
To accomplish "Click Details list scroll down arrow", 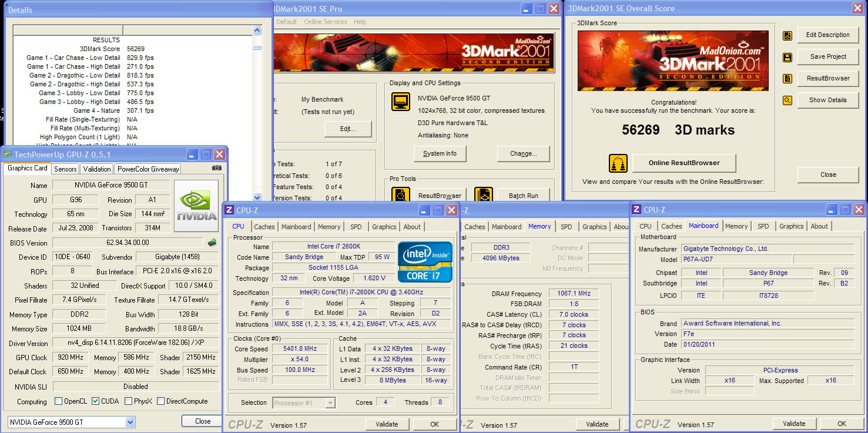I will 257,198.
